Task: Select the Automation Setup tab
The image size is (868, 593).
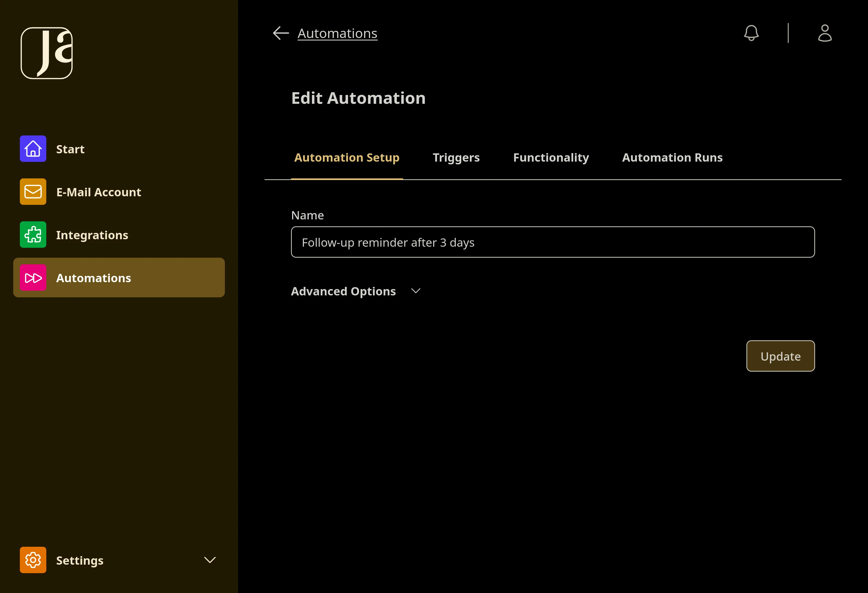Action: [347, 157]
